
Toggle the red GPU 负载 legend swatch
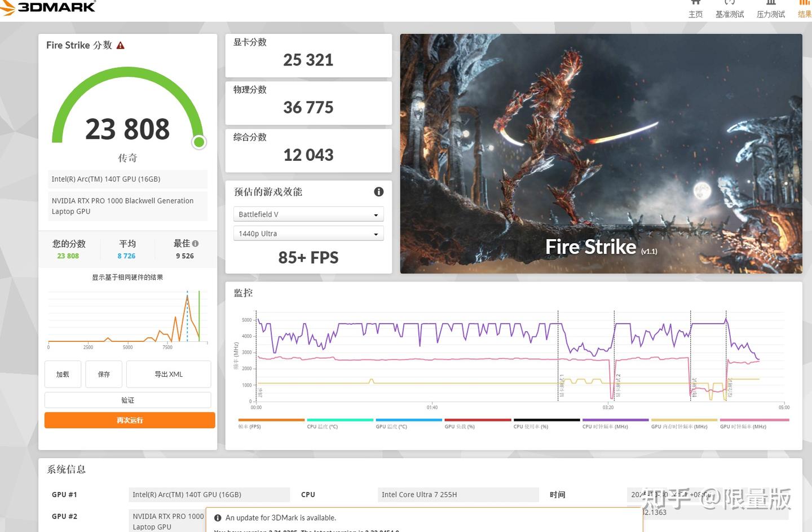[x=478, y=420]
